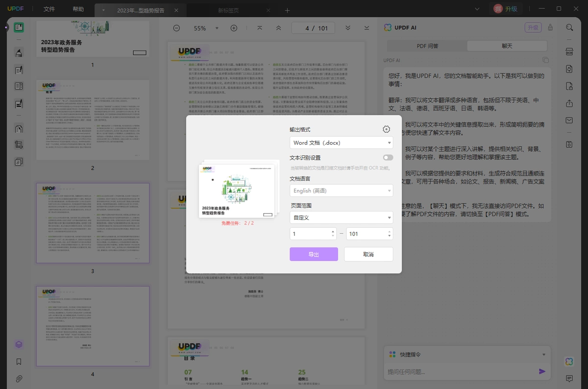The width and height of the screenshot is (588, 389).
Task: Send the AI question with arrow icon
Action: (x=542, y=372)
